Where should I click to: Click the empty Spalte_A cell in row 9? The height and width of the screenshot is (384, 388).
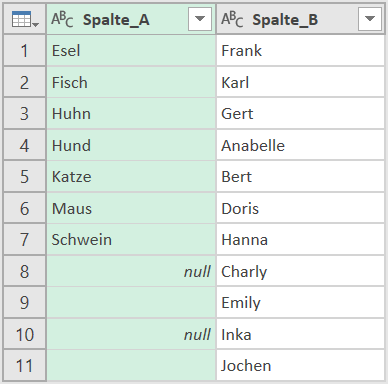click(131, 302)
